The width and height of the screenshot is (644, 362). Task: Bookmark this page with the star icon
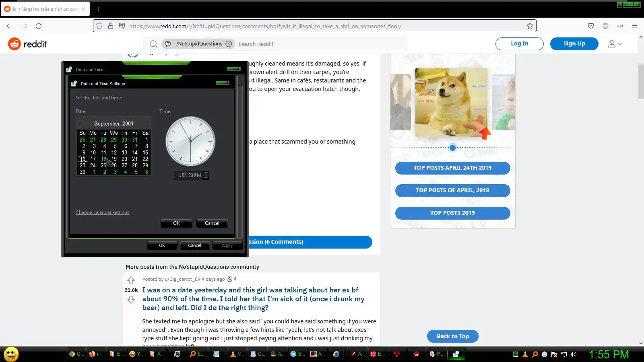tap(530, 26)
